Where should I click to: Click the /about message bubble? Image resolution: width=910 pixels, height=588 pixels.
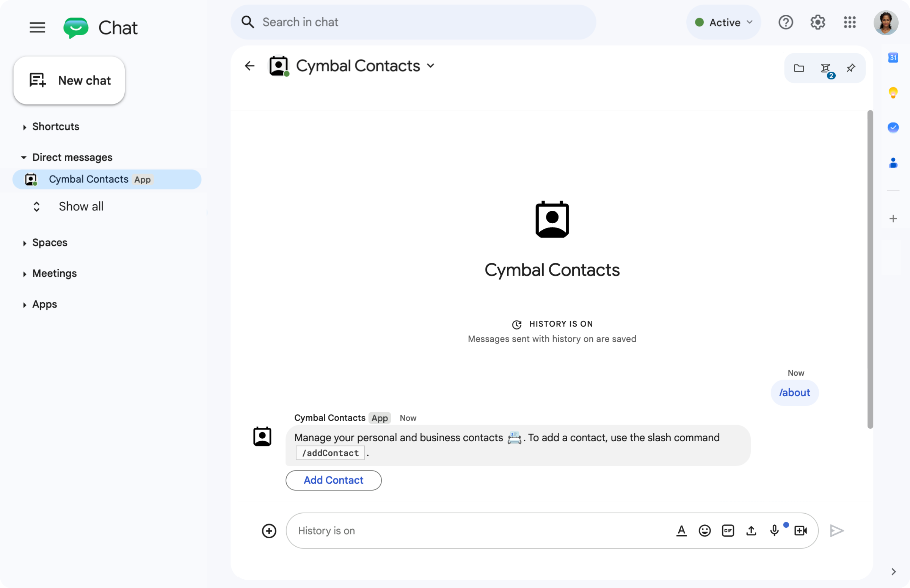pyautogui.click(x=794, y=393)
